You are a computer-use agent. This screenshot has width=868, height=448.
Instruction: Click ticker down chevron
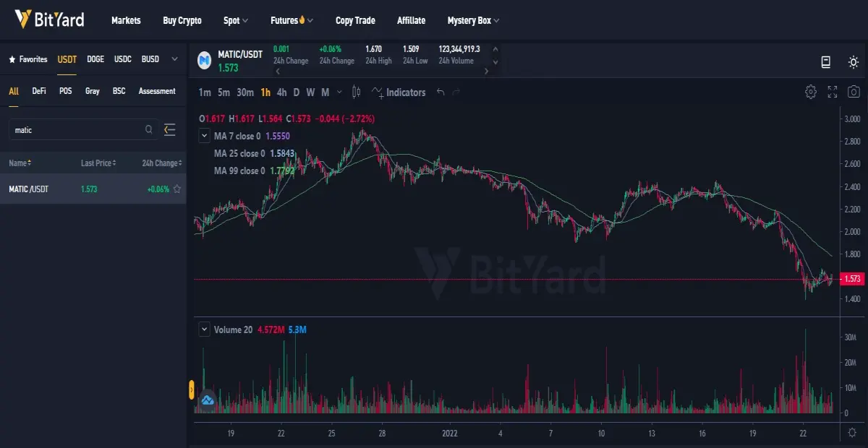(x=495, y=62)
